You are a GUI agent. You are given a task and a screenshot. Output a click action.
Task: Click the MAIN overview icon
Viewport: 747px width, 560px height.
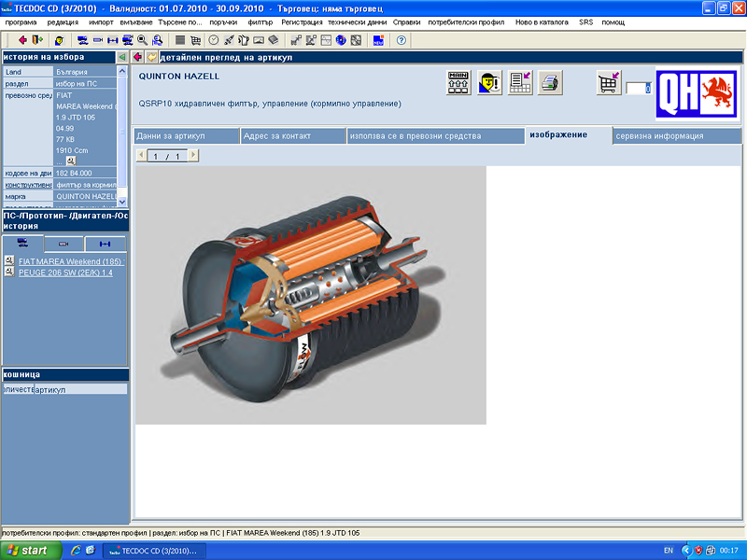[458, 83]
